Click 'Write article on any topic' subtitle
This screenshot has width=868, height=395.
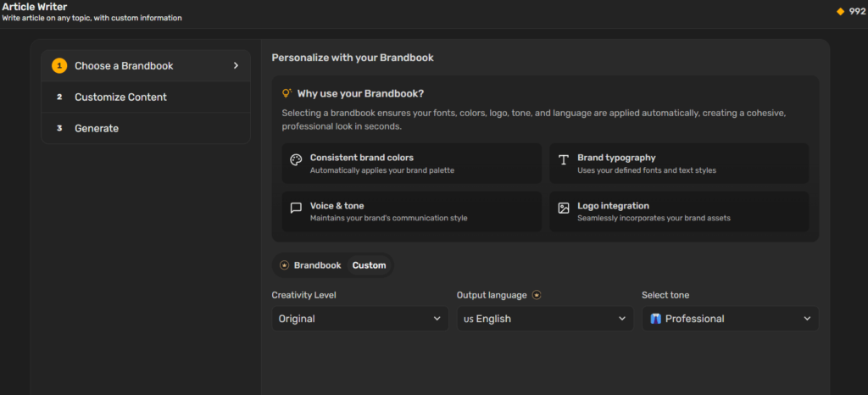(92, 19)
